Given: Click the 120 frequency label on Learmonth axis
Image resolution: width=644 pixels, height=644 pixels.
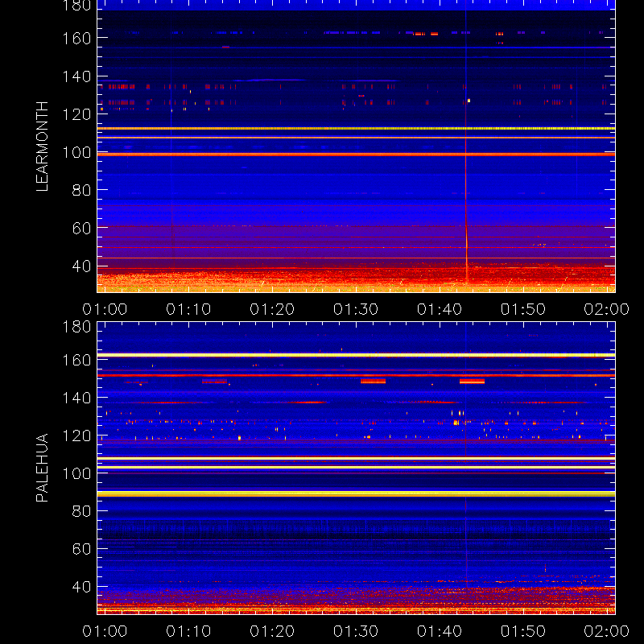Looking at the screenshot, I should pos(76,114).
